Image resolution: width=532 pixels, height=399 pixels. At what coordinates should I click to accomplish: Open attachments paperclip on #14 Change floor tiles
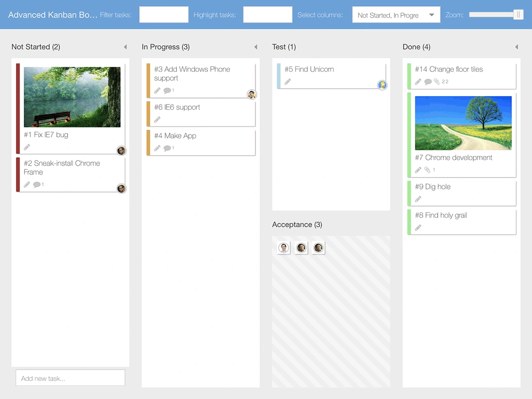(437, 81)
